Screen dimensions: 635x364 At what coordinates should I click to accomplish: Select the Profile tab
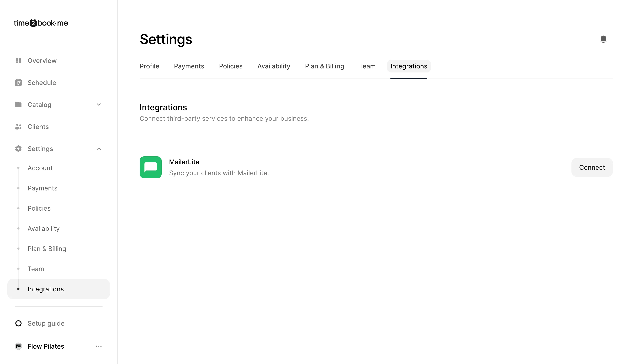(149, 66)
